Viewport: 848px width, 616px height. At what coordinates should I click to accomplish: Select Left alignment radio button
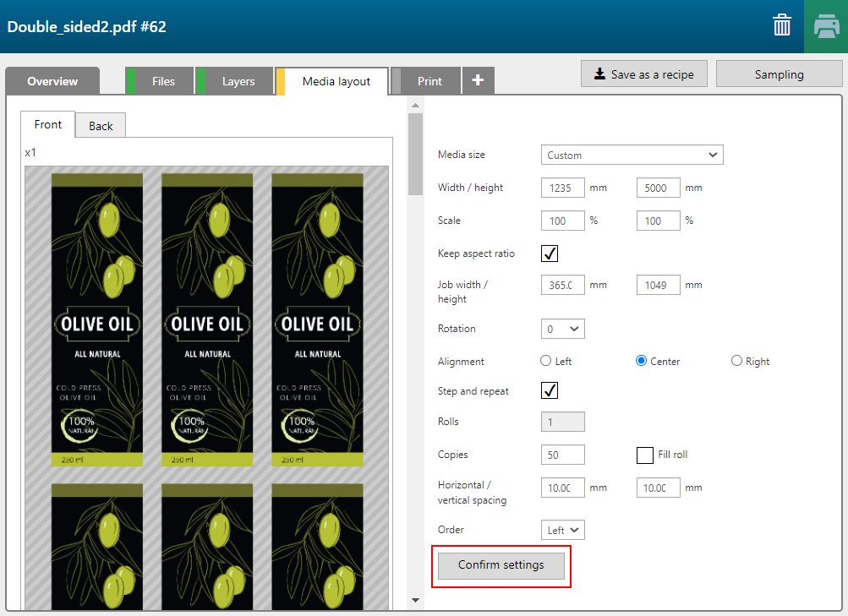[x=546, y=361]
